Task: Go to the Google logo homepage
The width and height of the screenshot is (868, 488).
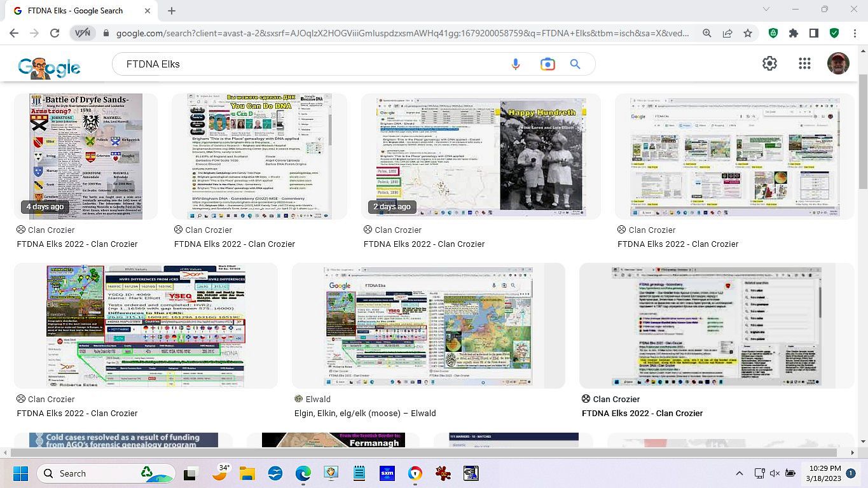Action: tap(49, 66)
